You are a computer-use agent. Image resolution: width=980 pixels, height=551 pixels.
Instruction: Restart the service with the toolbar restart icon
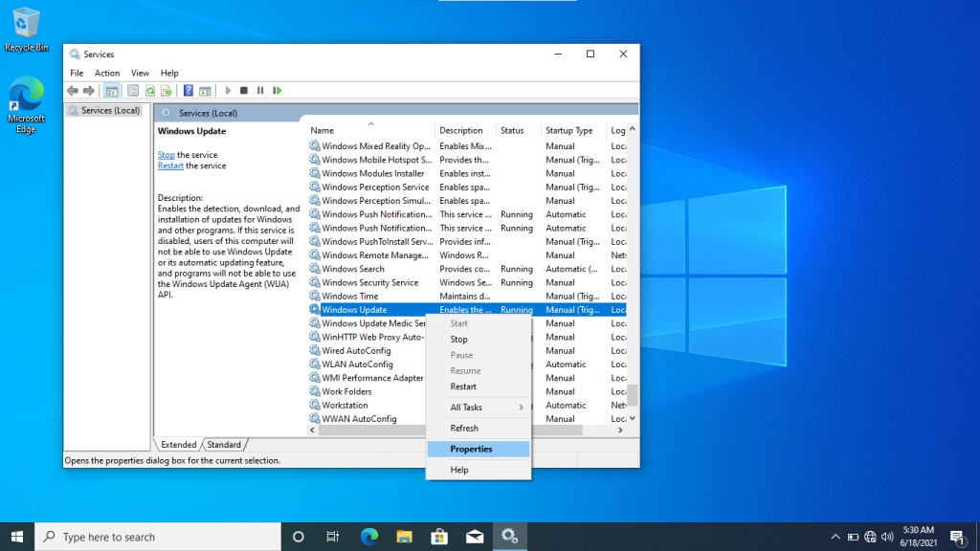tap(277, 91)
